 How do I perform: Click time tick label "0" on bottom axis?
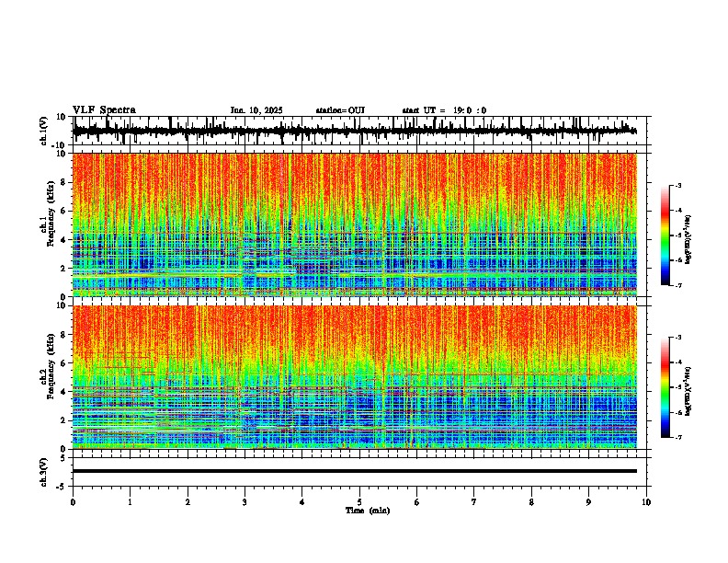pos(73,502)
